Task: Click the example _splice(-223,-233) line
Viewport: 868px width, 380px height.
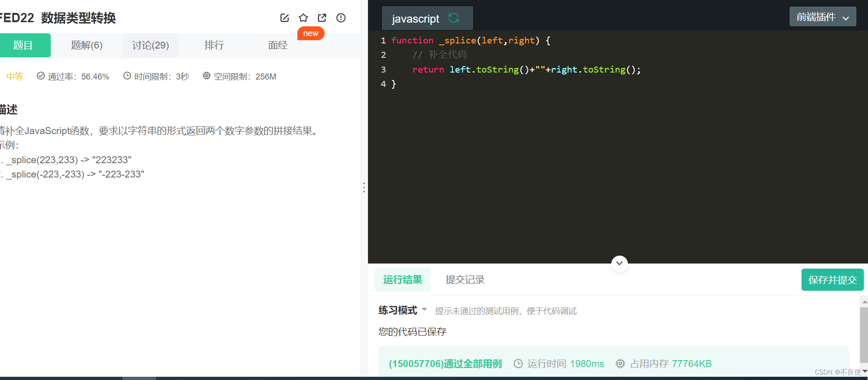Action: pyautogui.click(x=75, y=174)
